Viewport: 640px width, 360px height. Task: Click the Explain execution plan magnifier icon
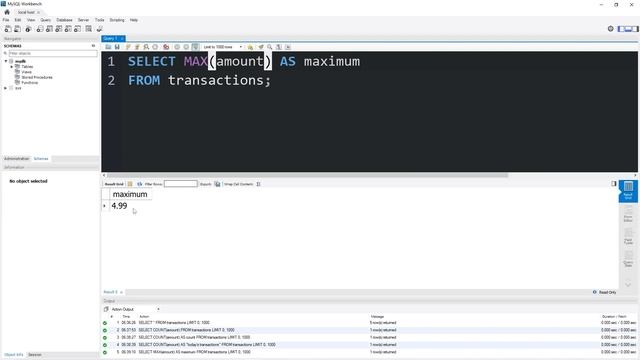click(146, 47)
